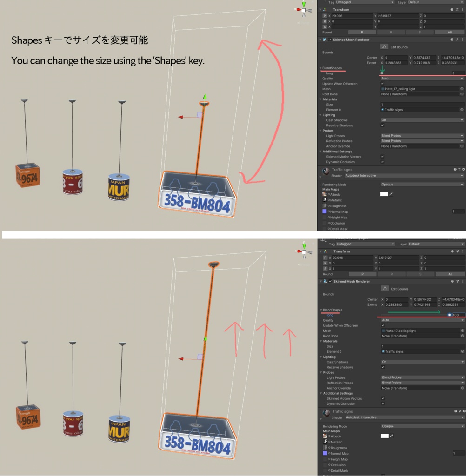The width and height of the screenshot is (466, 476).
Task: Collapse the Materials foldout in the upper inspector
Action: [x=320, y=99]
